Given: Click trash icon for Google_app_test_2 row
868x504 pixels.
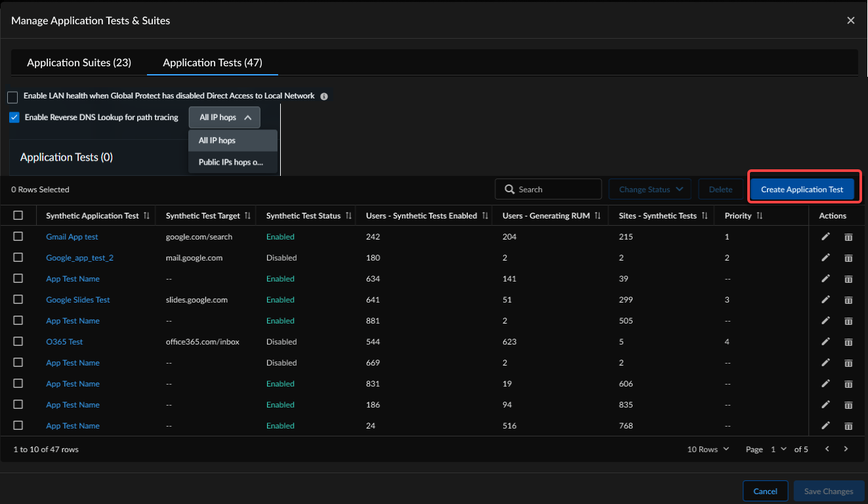Looking at the screenshot, I should (x=848, y=258).
